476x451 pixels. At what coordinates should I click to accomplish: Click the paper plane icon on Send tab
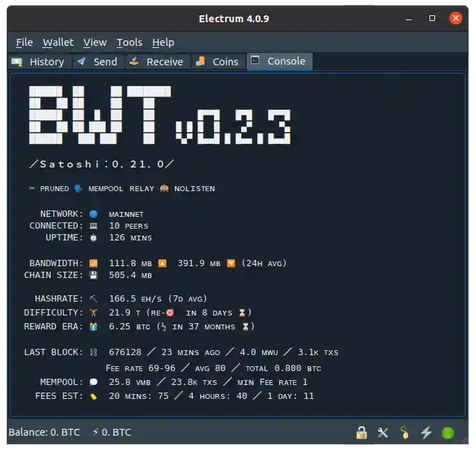81,62
